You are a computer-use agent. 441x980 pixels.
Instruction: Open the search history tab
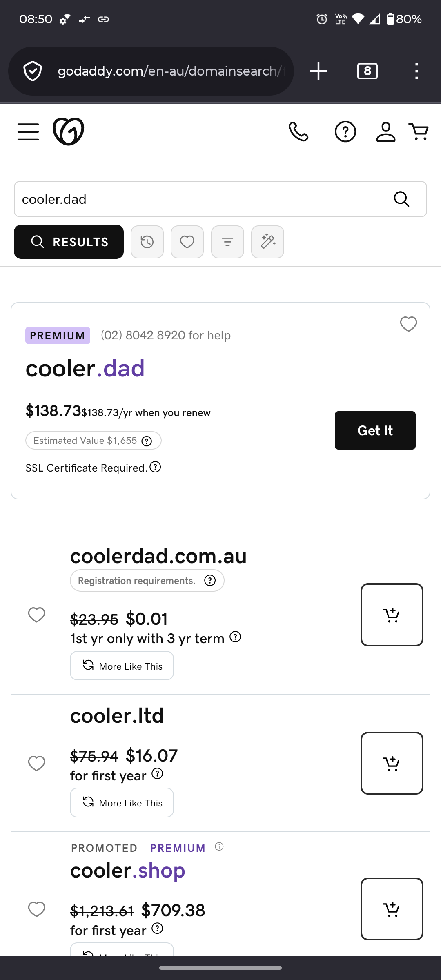point(147,242)
